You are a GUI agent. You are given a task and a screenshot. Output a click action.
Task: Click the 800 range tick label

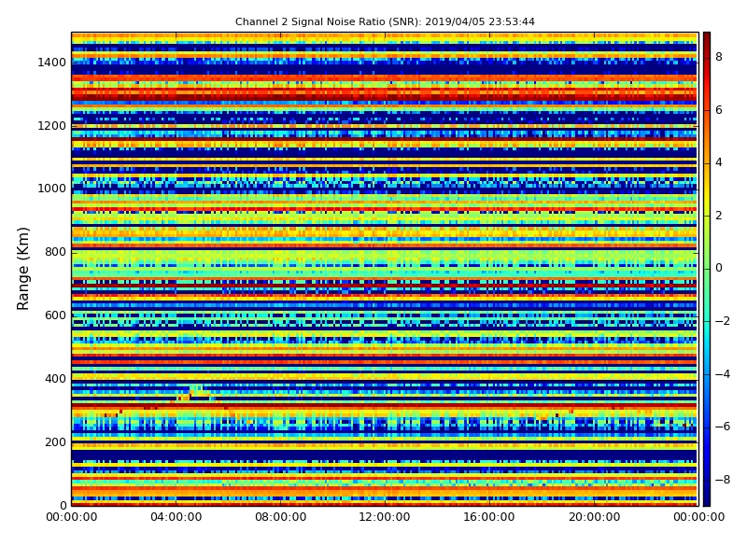(x=55, y=252)
